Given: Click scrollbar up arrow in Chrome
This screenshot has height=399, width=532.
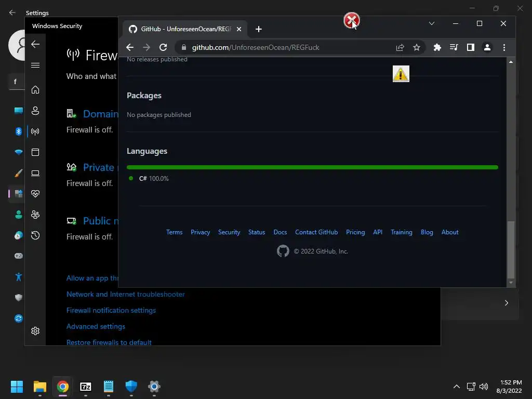Looking at the screenshot, I should (511, 62).
